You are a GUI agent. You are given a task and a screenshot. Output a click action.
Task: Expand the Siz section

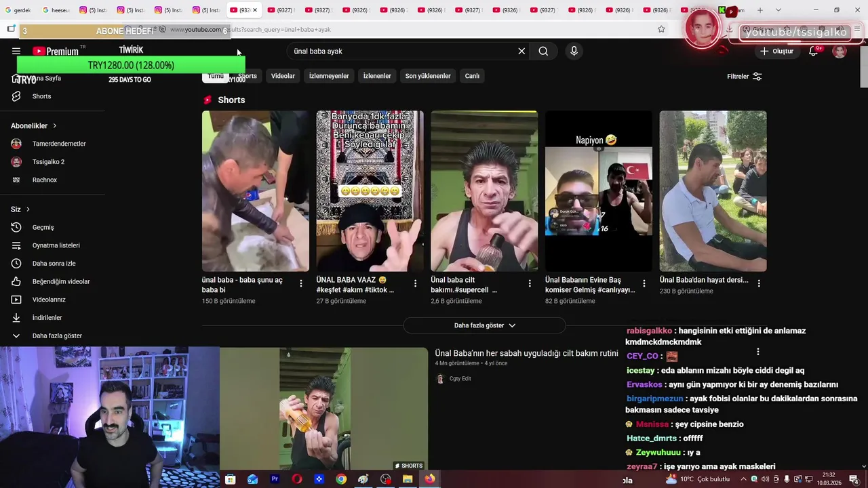pos(20,209)
